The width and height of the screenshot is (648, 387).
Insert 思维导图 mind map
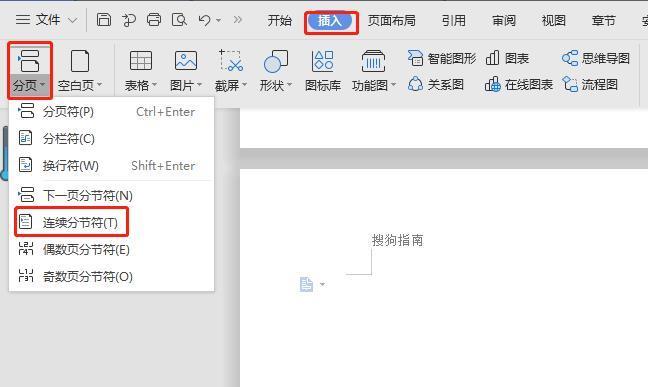click(x=596, y=58)
